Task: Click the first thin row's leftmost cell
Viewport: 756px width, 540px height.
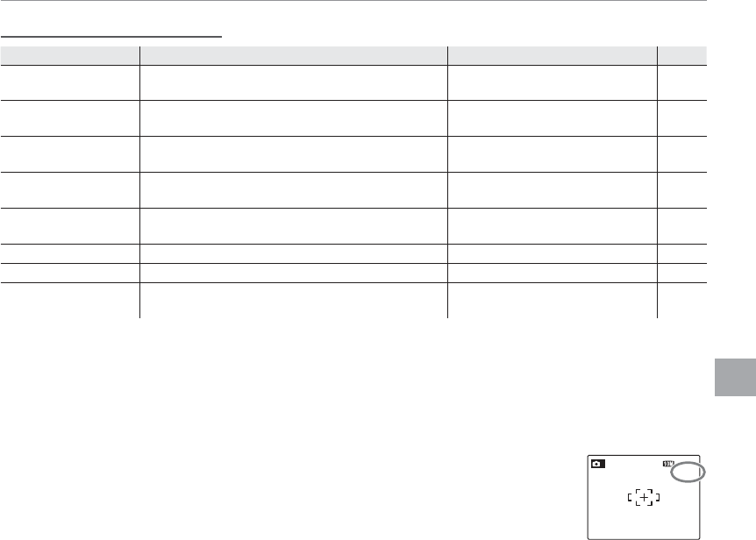Action: coord(70,253)
